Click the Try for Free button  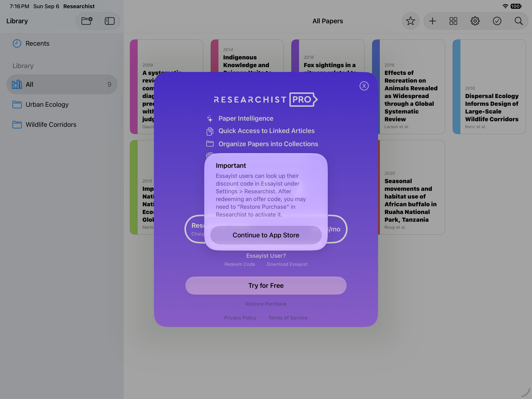[x=266, y=286]
